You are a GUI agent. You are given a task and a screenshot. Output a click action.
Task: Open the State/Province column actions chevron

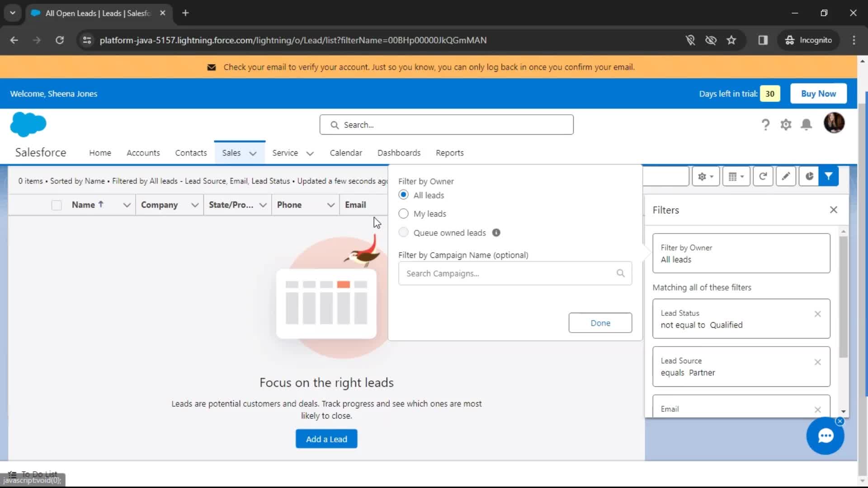click(263, 205)
